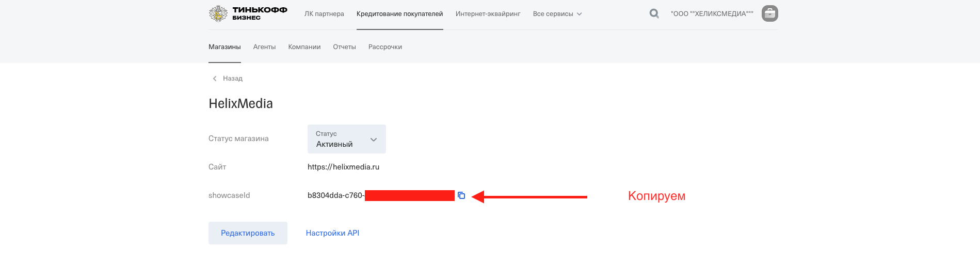Click the Редактировать button
Image resolution: width=980 pixels, height=262 pixels.
pyautogui.click(x=248, y=233)
